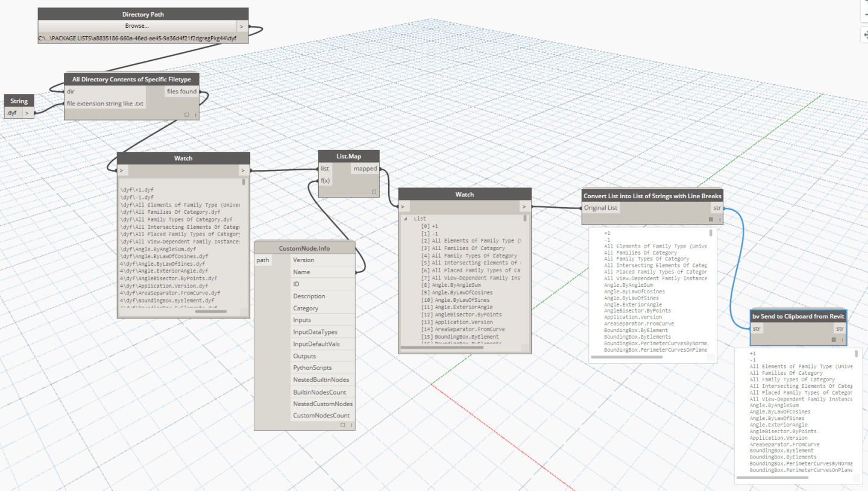Toggle preview square on Convert List node
The width and height of the screenshot is (868, 491).
click(711, 219)
